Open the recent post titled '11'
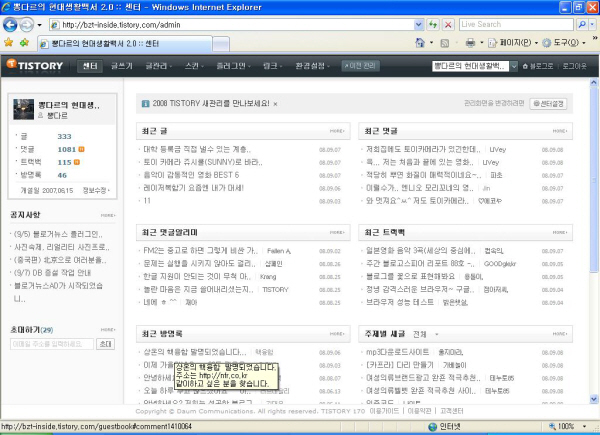Viewport: 600px width, 435px height. coord(147,201)
